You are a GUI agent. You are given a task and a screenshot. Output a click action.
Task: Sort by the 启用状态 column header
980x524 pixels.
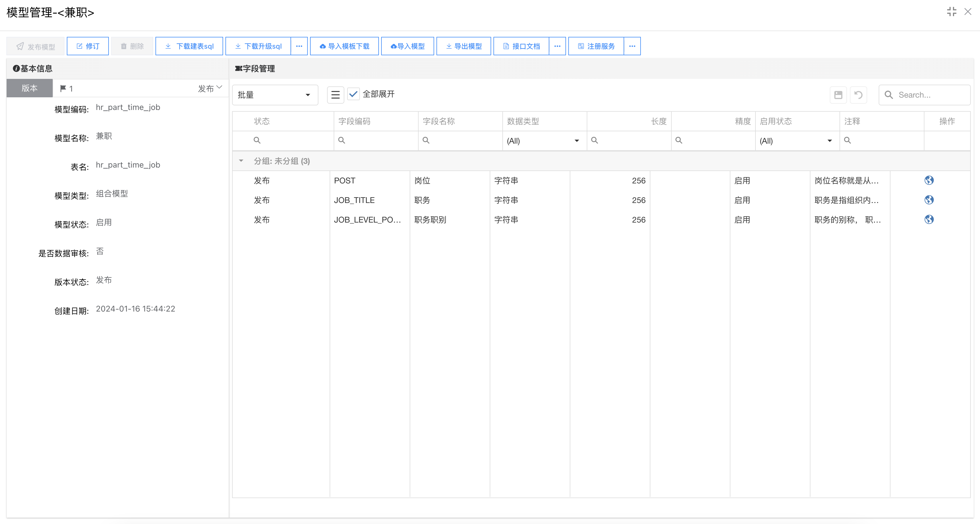tap(798, 121)
